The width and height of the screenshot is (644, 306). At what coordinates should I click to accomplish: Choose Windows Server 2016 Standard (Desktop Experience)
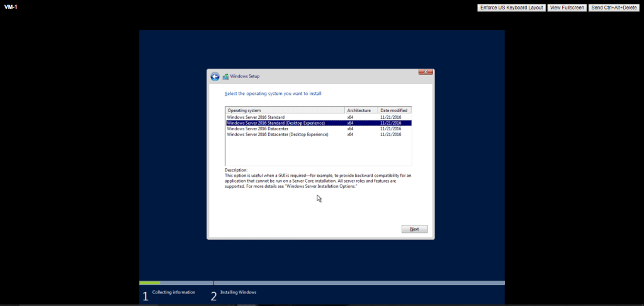(x=276, y=123)
